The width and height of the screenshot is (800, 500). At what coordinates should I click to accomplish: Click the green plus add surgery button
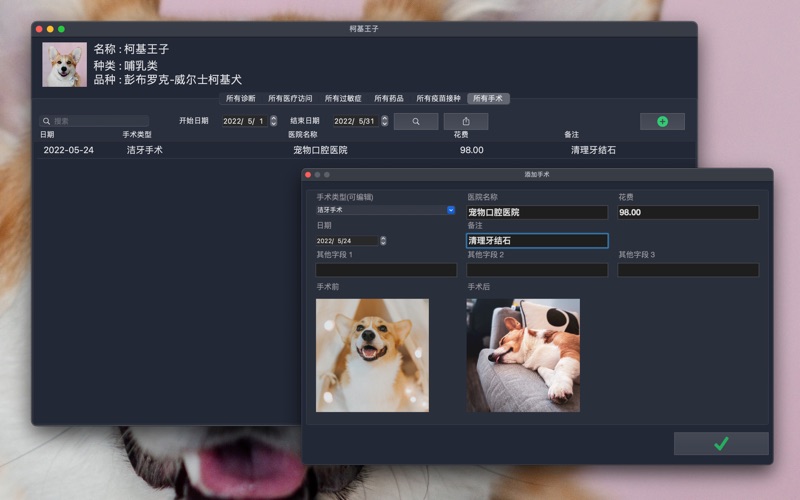click(x=662, y=121)
